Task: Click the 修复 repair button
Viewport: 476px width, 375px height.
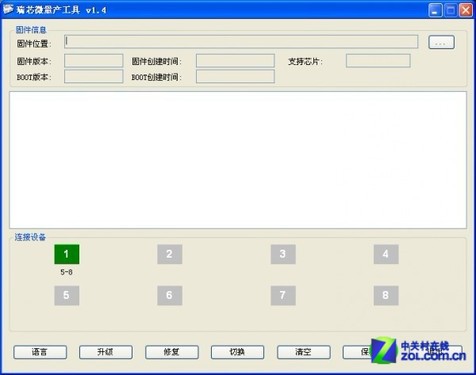Action: tap(172, 352)
